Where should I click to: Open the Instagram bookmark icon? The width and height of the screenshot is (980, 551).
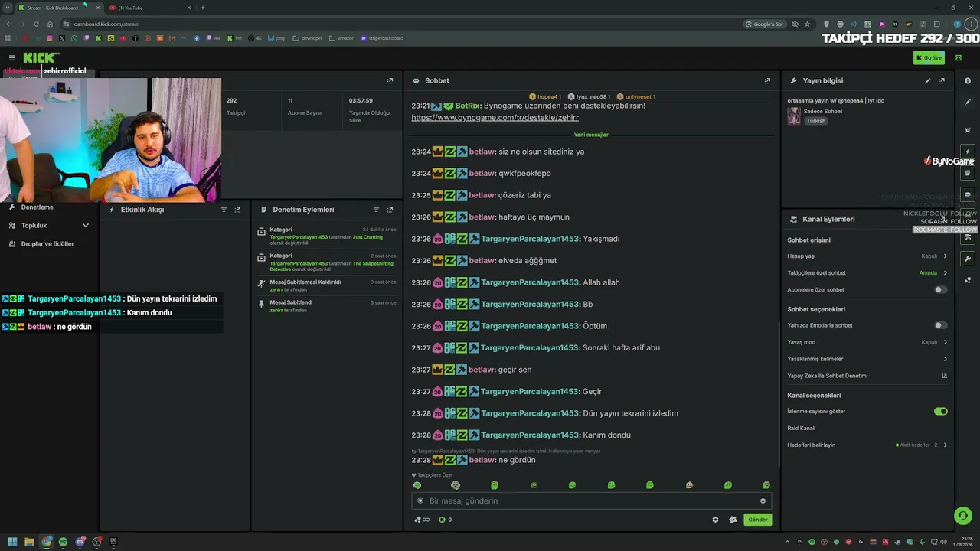pyautogui.click(x=50, y=38)
